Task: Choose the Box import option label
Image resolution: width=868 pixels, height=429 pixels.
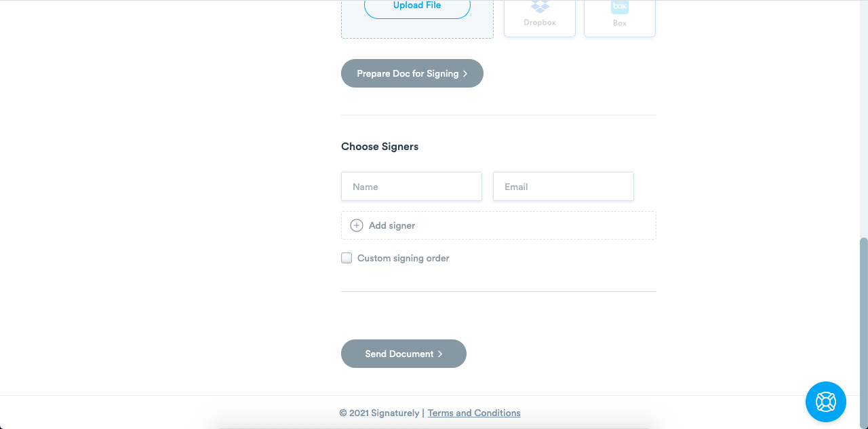Action: click(620, 23)
